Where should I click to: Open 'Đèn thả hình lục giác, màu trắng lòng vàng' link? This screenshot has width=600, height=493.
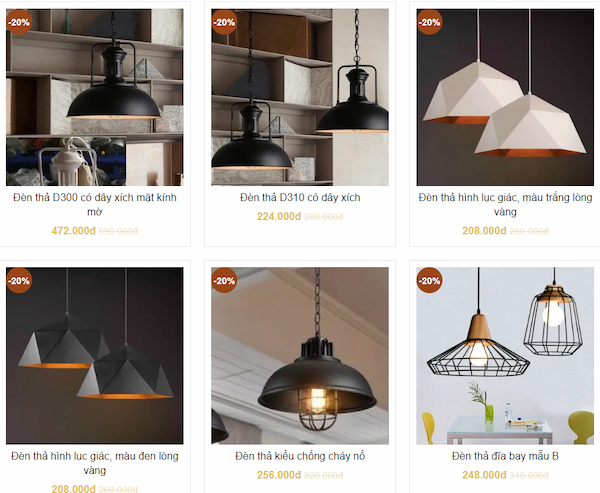505,204
